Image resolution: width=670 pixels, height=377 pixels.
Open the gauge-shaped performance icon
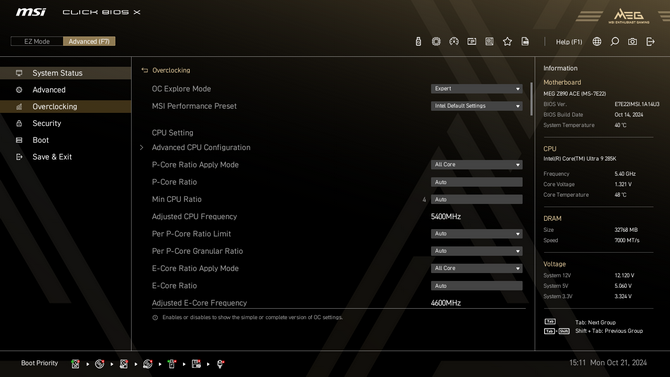454,41
